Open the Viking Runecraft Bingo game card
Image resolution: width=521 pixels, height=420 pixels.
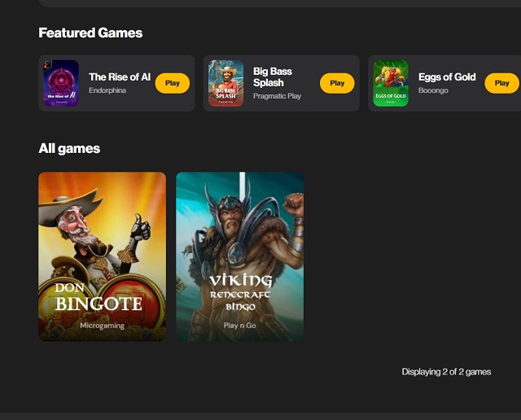(240, 256)
